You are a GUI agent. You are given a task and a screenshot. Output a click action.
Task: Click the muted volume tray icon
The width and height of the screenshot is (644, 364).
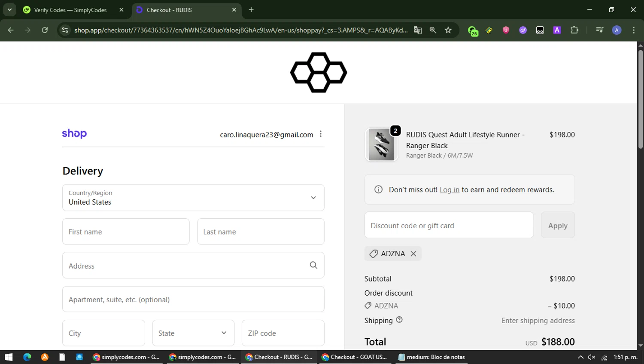pyautogui.click(x=592, y=357)
